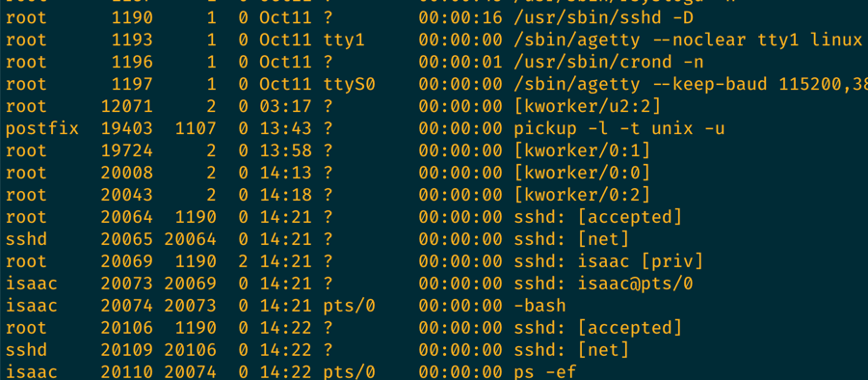This screenshot has height=380, width=868.
Task: Click first sshd: [accepted] line at 14:21
Action: pyautogui.click(x=598, y=218)
